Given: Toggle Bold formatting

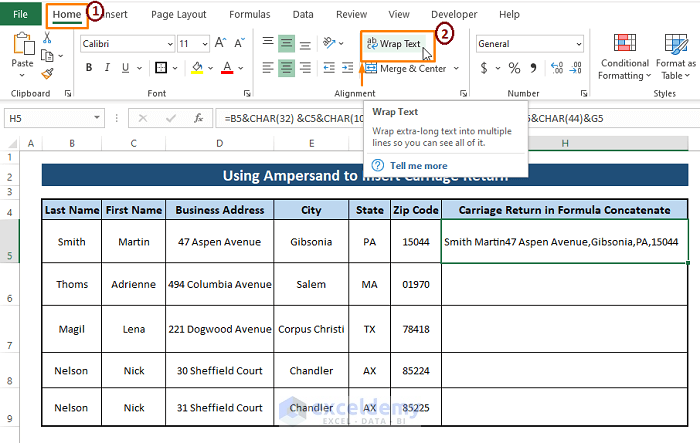Looking at the screenshot, I should tap(89, 68).
